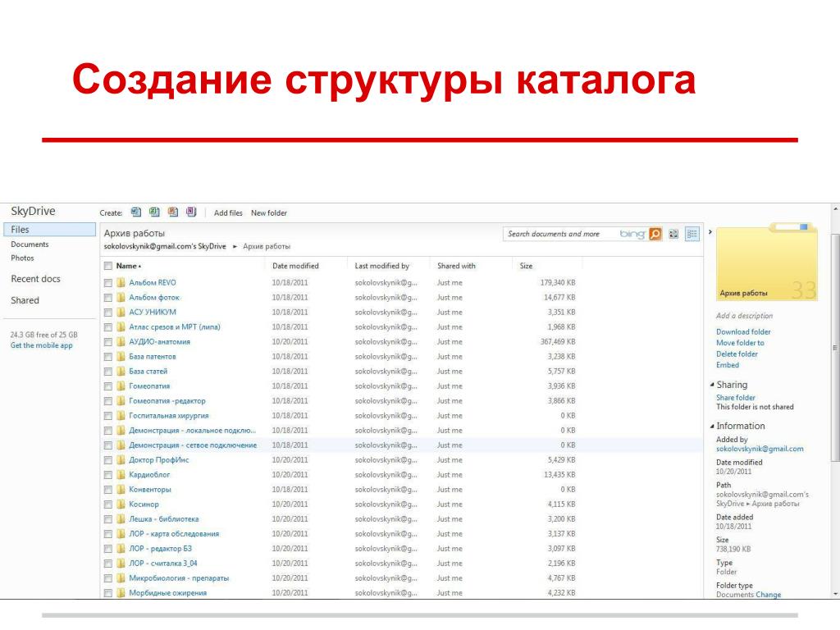Collapse the details pane with the arrow
This screenshot has height=630, width=840.
[710, 232]
